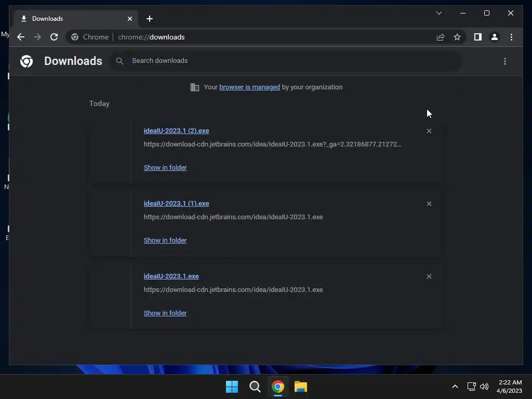Remove ideaIU-2023.1 (2).exe from list
Image resolution: width=532 pixels, height=399 pixels.
[429, 131]
